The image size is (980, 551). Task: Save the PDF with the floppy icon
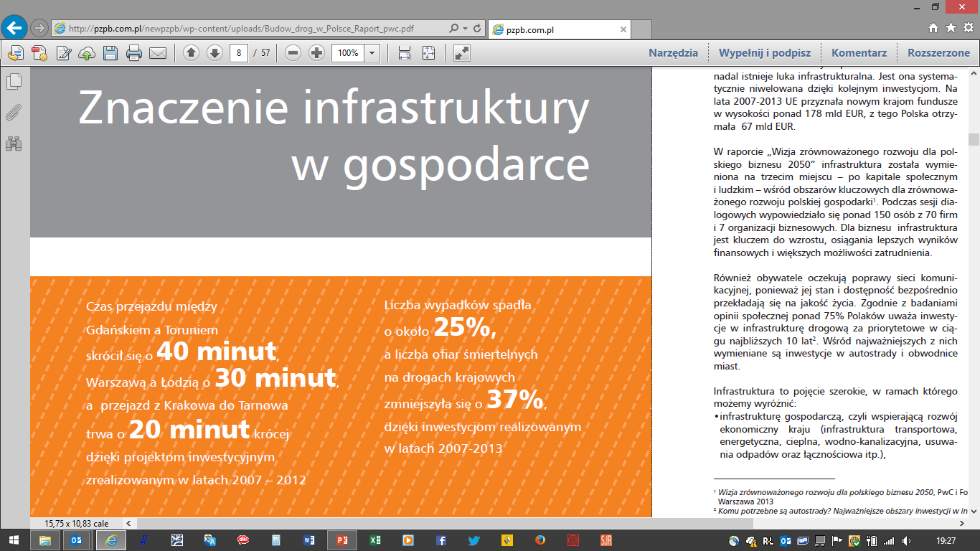coord(110,52)
